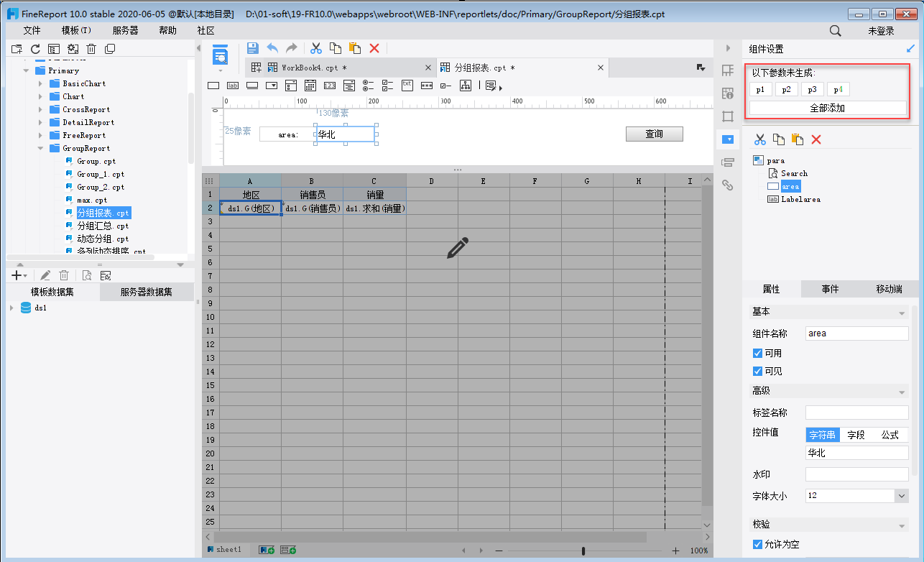Expand the CrossReport folder

point(40,109)
